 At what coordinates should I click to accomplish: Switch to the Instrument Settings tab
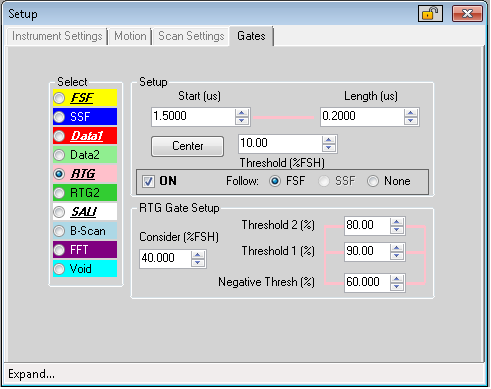(x=57, y=36)
